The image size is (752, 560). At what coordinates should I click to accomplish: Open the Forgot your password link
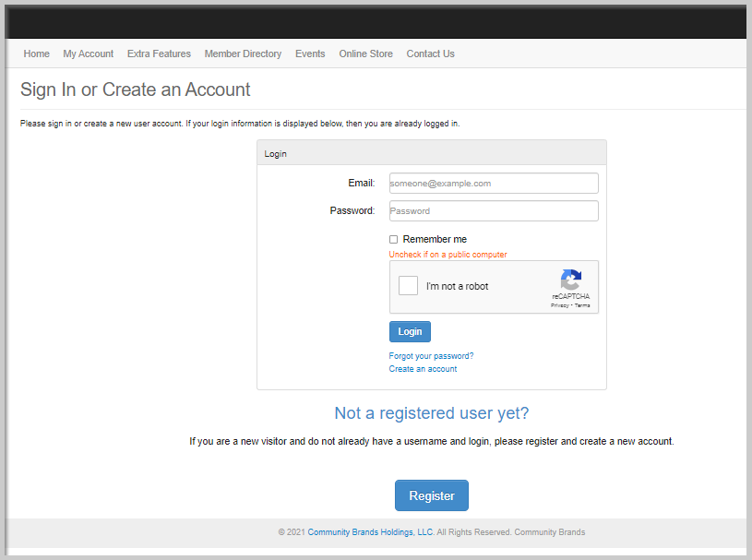point(431,355)
